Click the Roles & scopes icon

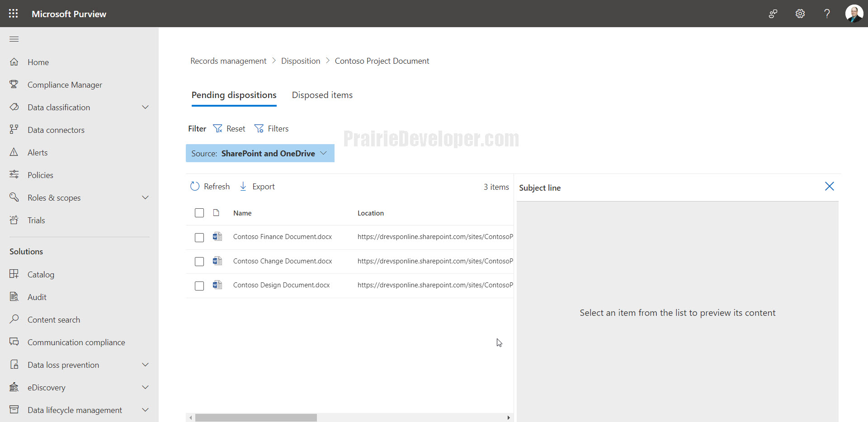14,197
